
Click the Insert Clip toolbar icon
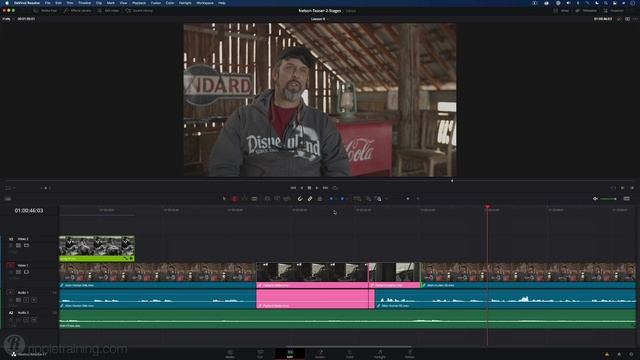click(x=267, y=199)
